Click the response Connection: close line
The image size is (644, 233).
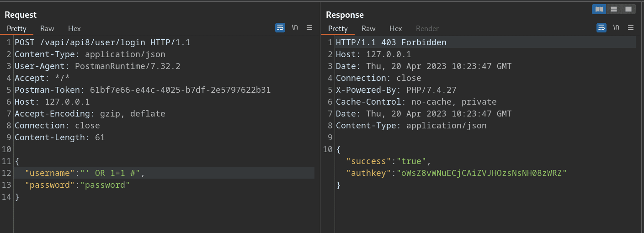point(378,78)
